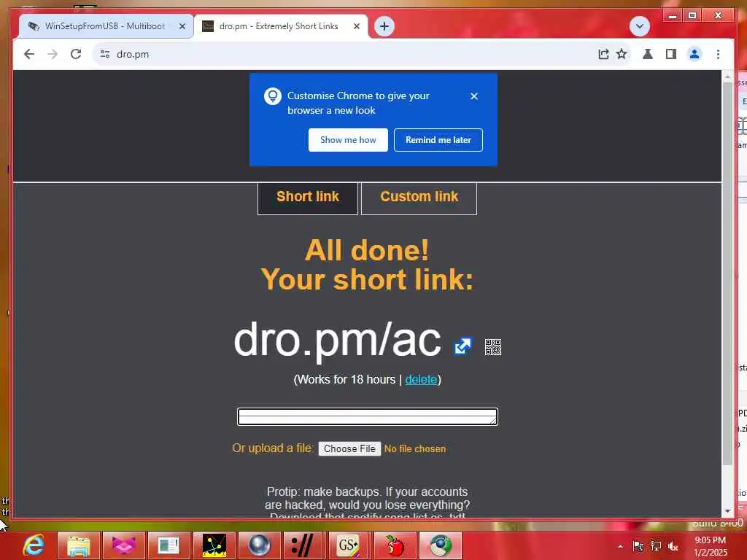Viewport: 747px width, 560px height.
Task: Click the page vertical scrollbar thumb
Action: 727,274
